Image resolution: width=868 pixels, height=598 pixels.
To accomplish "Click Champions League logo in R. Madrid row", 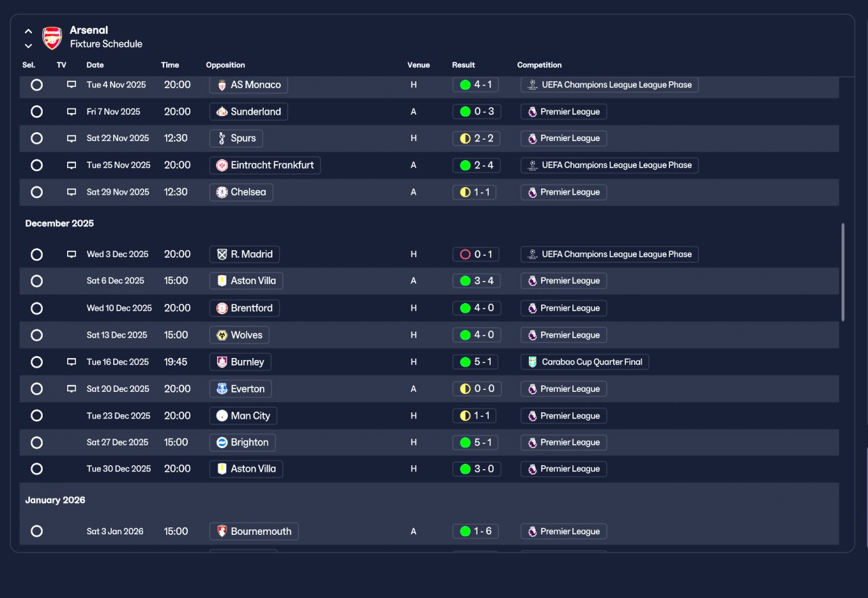I will point(532,254).
